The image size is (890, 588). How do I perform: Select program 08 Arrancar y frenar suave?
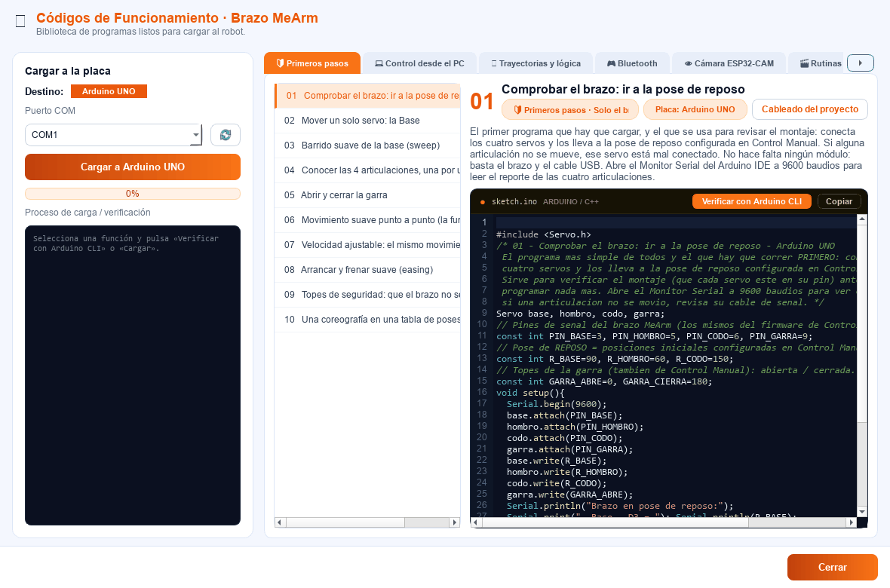pyautogui.click(x=367, y=270)
